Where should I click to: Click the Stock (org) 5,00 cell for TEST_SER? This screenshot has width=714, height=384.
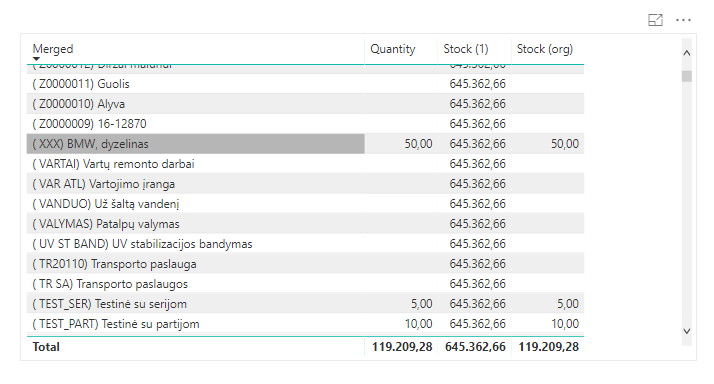568,304
